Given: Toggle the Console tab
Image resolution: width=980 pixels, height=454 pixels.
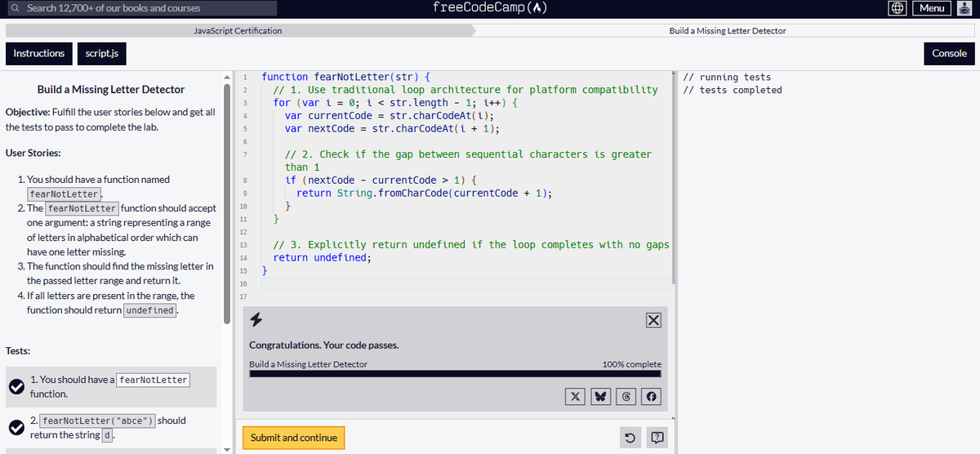Looking at the screenshot, I should point(949,53).
